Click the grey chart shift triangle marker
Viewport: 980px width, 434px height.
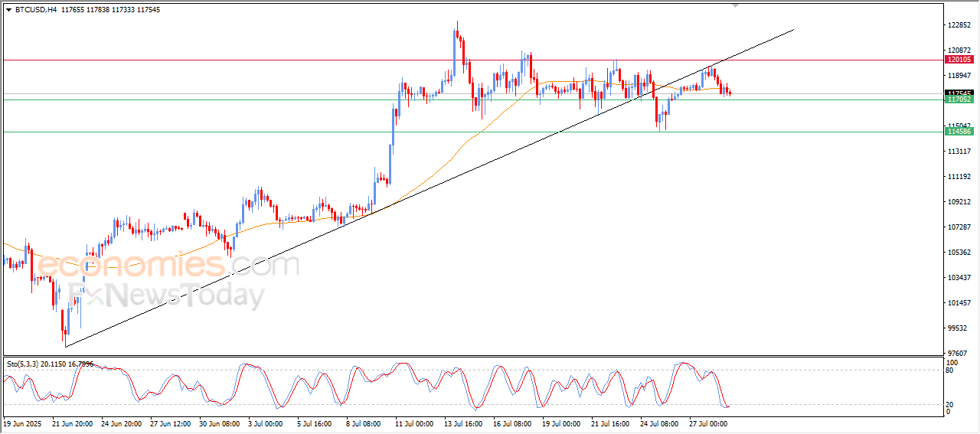[736, 5]
